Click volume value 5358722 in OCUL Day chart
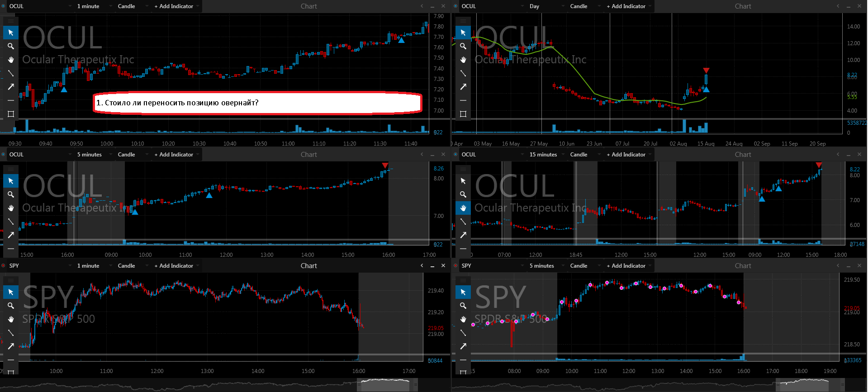Screen dimensions: 868x392 click(857, 123)
